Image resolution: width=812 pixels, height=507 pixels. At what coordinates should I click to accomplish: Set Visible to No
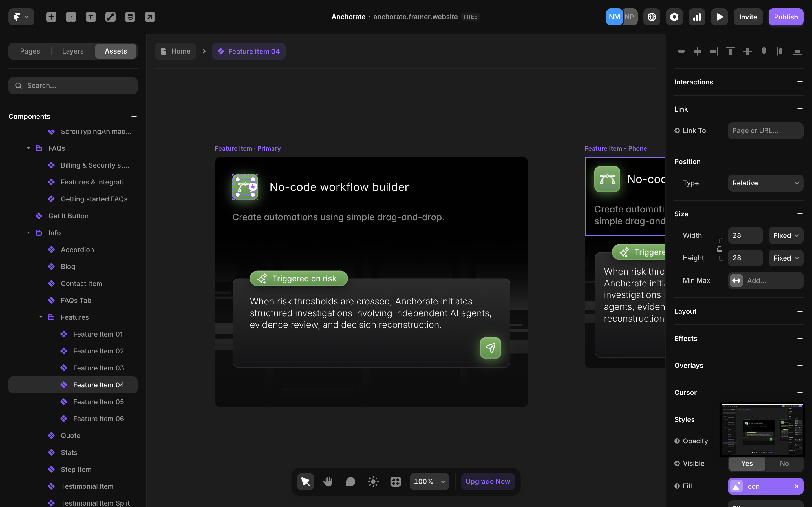point(784,463)
